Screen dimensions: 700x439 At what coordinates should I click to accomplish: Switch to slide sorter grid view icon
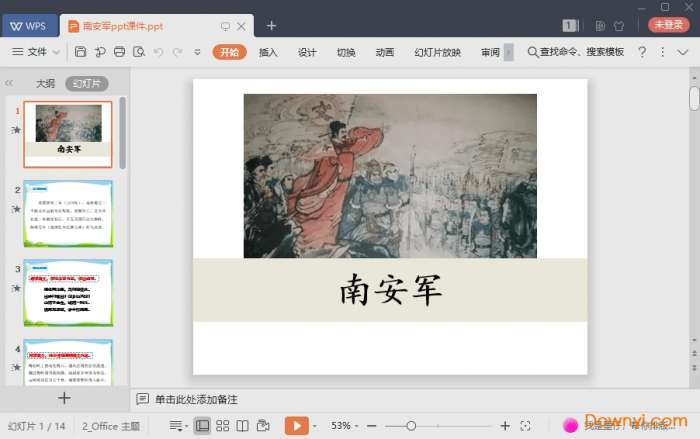point(222,426)
